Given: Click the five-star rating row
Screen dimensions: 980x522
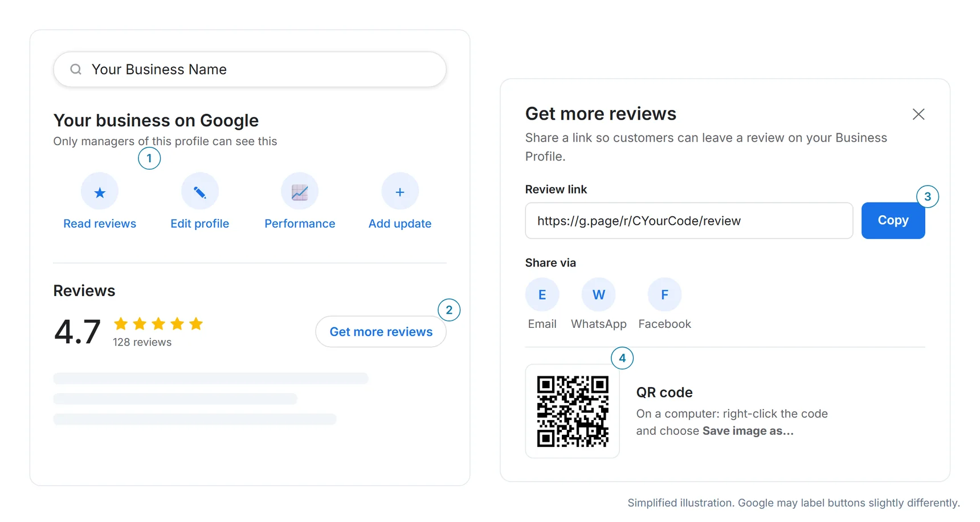Looking at the screenshot, I should pyautogui.click(x=158, y=324).
